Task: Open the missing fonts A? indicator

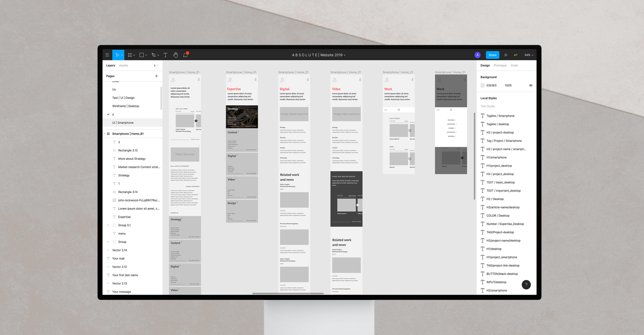Action: coord(515,55)
